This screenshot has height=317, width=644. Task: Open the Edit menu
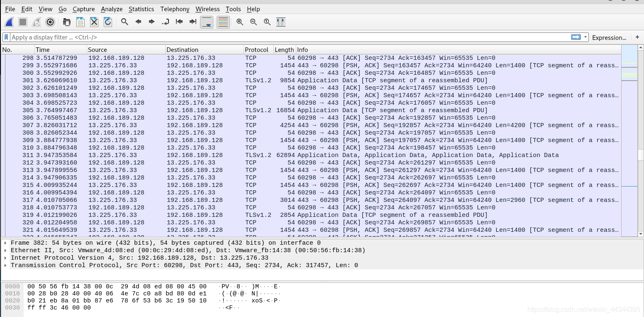27,9
